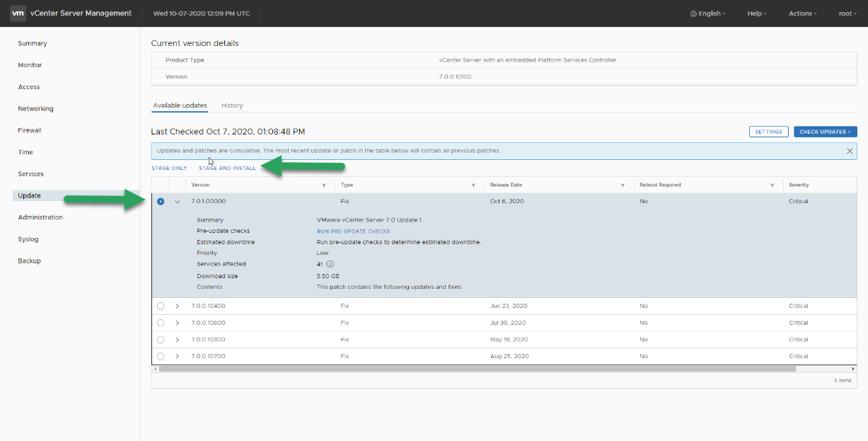Click version cell 7.0.0.10300

(208, 340)
